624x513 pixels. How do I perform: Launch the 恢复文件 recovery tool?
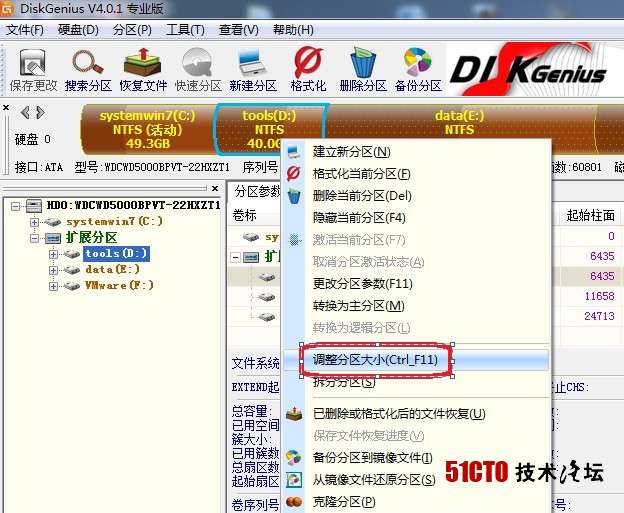tap(143, 70)
